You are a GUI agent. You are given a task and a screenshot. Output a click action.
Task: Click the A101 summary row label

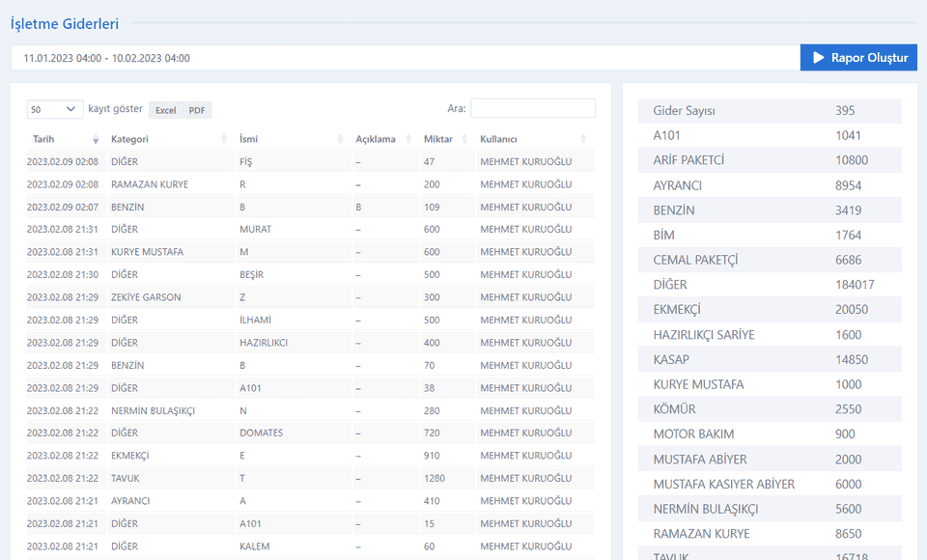(666, 135)
